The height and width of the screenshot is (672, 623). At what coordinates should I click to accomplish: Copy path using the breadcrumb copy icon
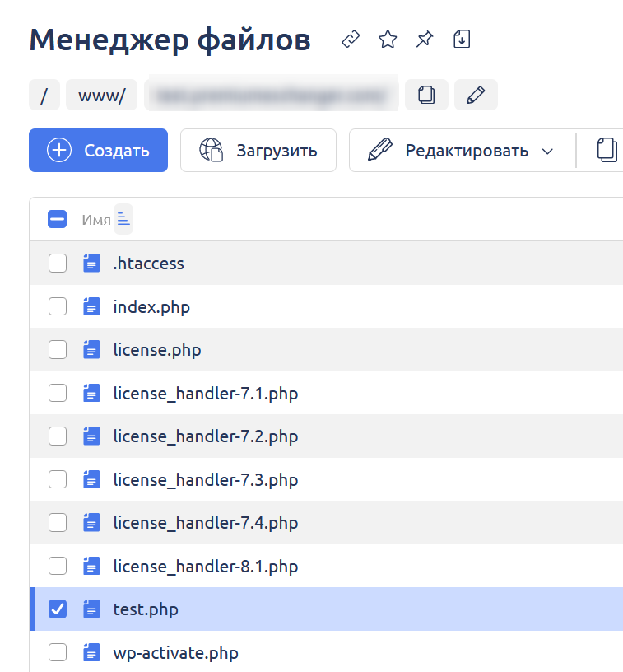tap(426, 95)
